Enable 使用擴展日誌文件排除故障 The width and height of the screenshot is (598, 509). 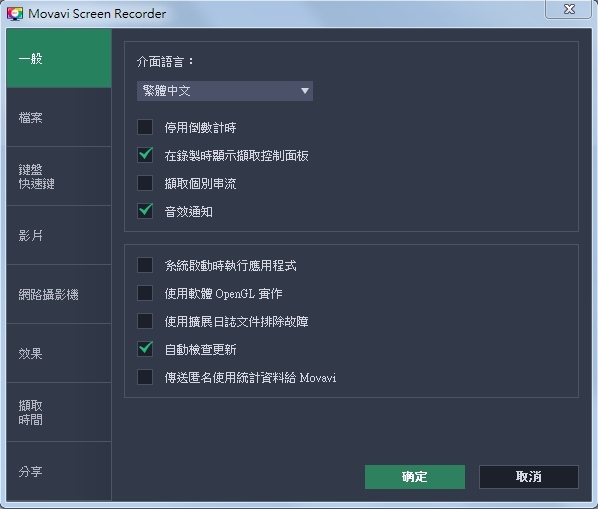pyautogui.click(x=145, y=321)
